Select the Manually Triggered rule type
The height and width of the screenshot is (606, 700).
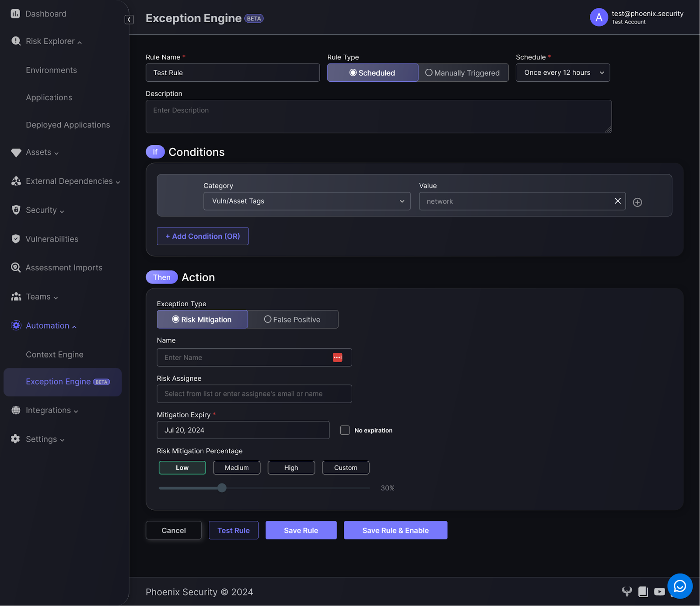pyautogui.click(x=463, y=73)
